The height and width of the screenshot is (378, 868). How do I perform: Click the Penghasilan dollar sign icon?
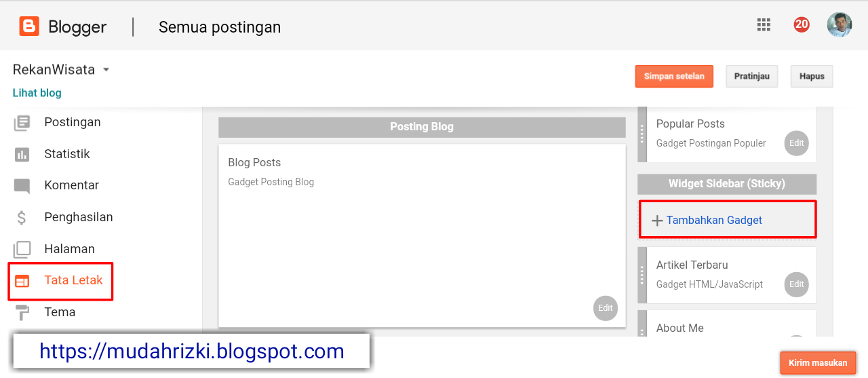(x=22, y=218)
